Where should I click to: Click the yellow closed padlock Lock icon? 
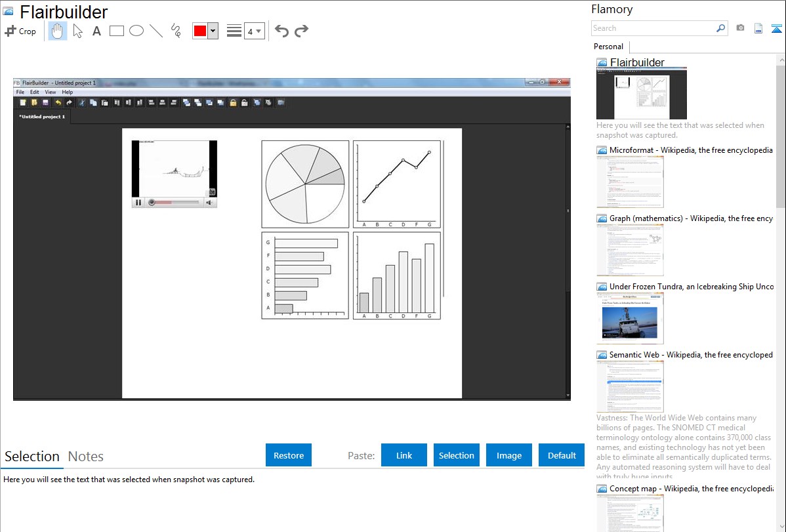(x=233, y=103)
